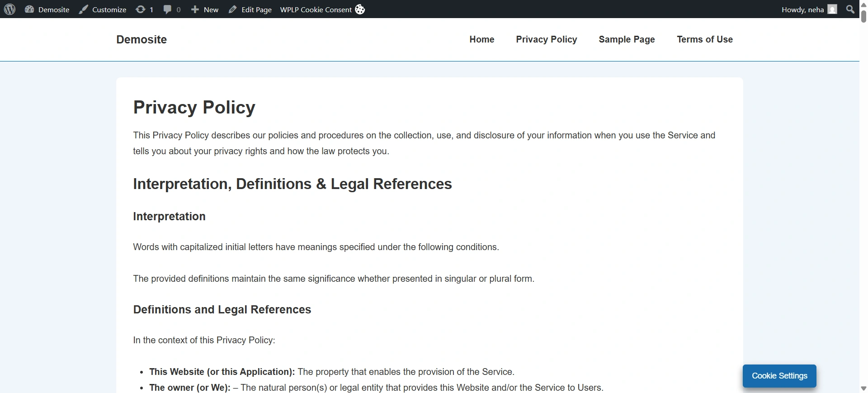Click the cookie icon beside WPLP Cookie Consent
Viewport: 868px width, 393px height.
click(x=360, y=9)
